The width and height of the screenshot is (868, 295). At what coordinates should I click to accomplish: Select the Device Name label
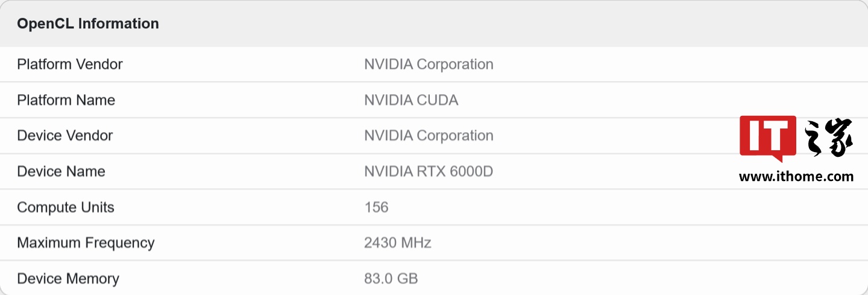pyautogui.click(x=61, y=171)
